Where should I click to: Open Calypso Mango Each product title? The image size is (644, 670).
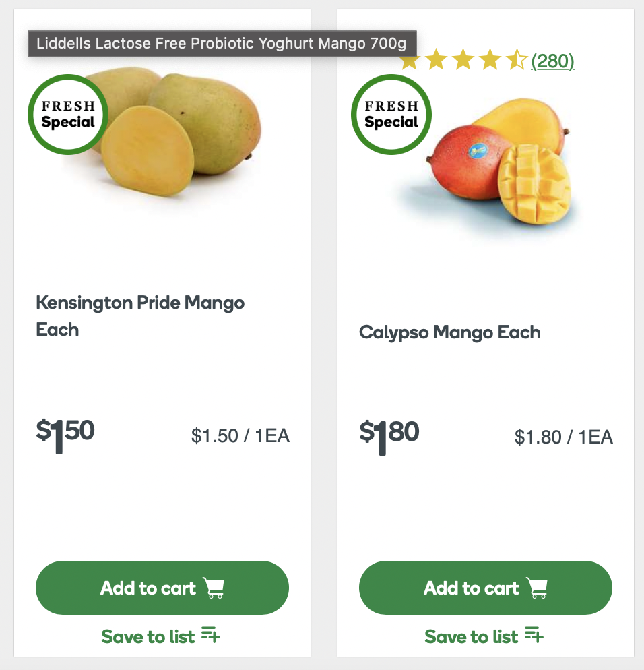click(449, 332)
